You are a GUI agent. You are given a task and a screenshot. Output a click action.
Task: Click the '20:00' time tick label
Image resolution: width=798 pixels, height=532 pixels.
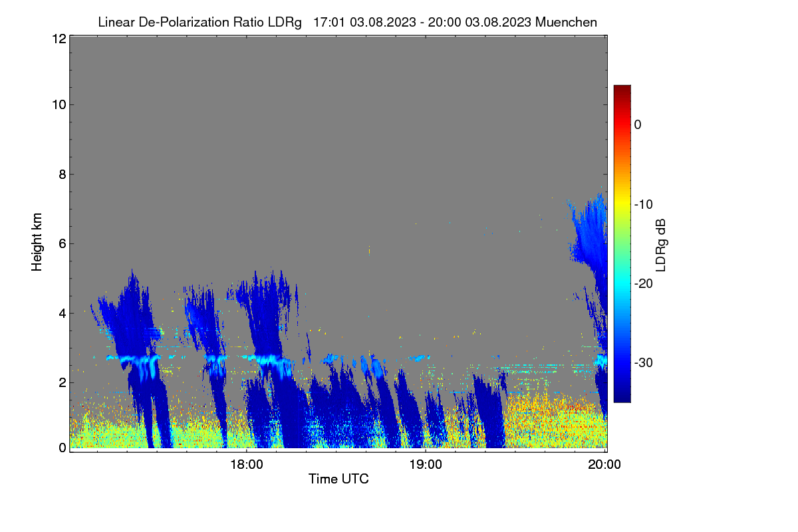point(605,464)
